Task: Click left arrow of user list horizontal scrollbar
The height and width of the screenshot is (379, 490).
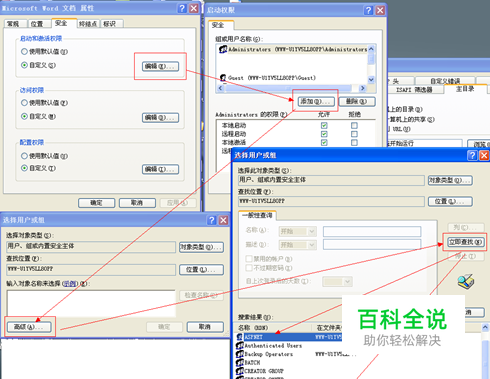Action: click(x=220, y=88)
